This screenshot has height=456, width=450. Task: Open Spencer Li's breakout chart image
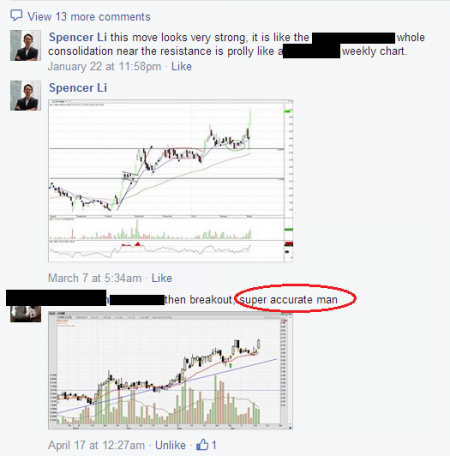pos(171,181)
